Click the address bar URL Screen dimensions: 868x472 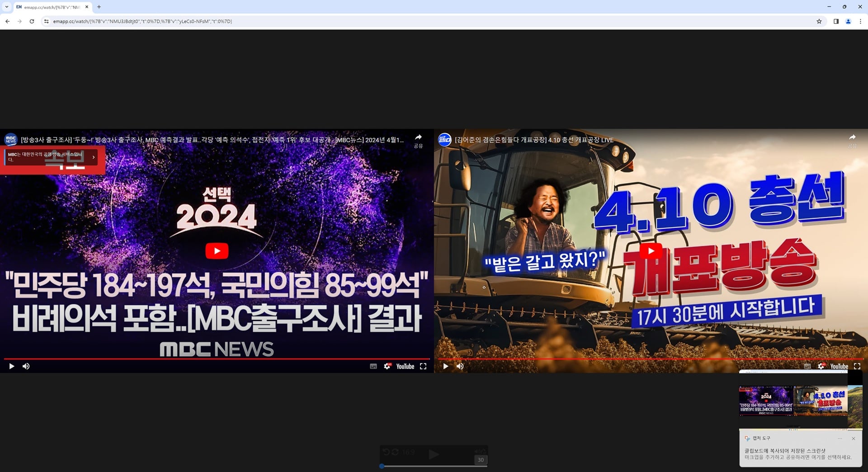click(142, 21)
